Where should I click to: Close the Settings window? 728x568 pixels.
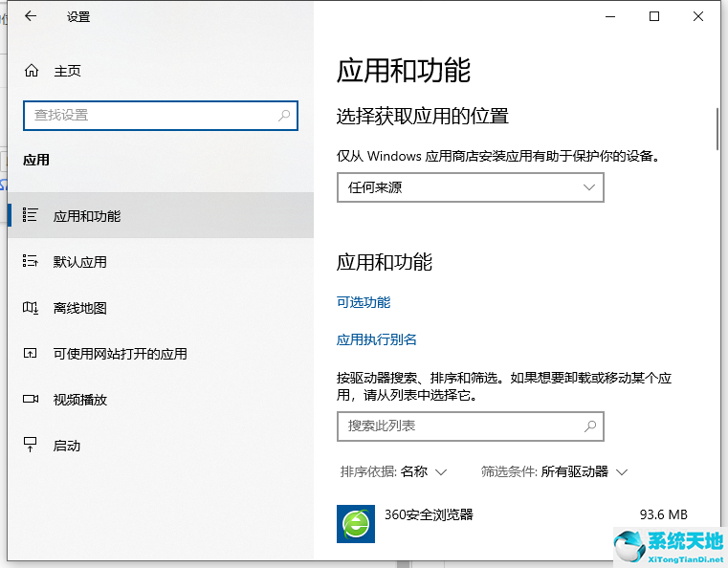[697, 16]
